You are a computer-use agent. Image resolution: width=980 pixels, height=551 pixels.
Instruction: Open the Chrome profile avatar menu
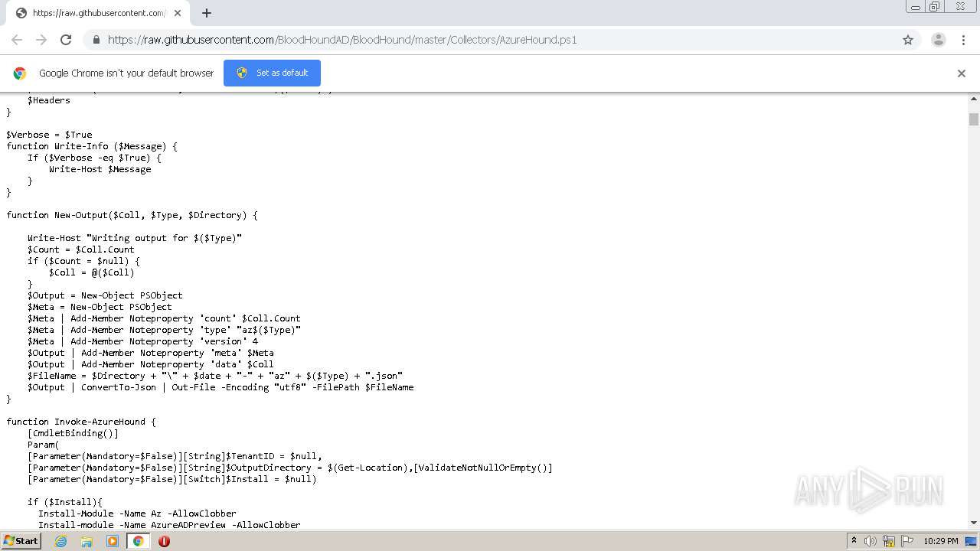click(938, 40)
